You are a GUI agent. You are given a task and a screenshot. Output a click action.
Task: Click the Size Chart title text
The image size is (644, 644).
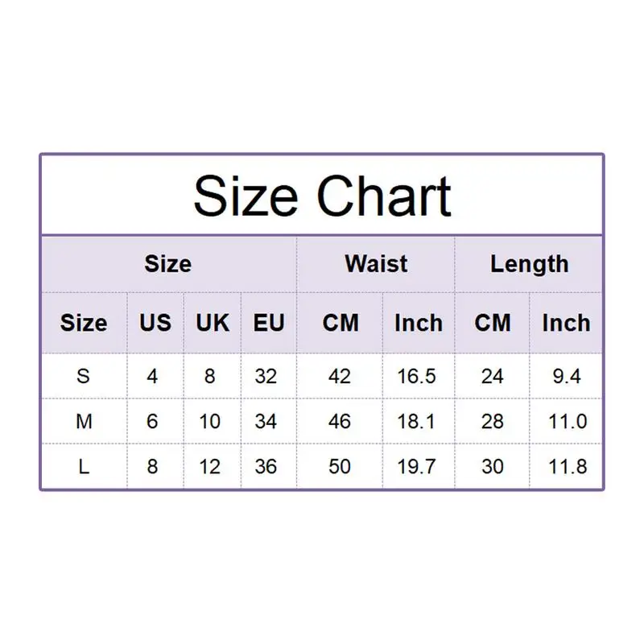pos(322,196)
